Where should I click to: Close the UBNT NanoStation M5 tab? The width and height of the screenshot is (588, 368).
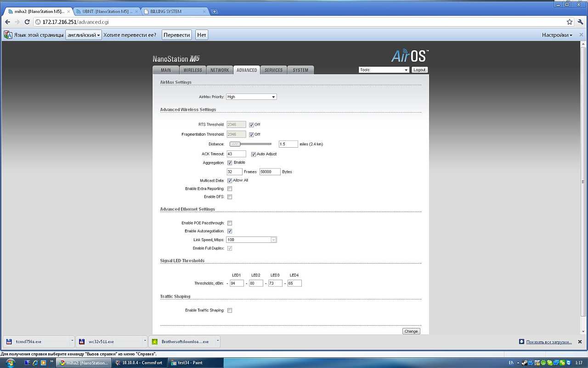click(x=136, y=11)
